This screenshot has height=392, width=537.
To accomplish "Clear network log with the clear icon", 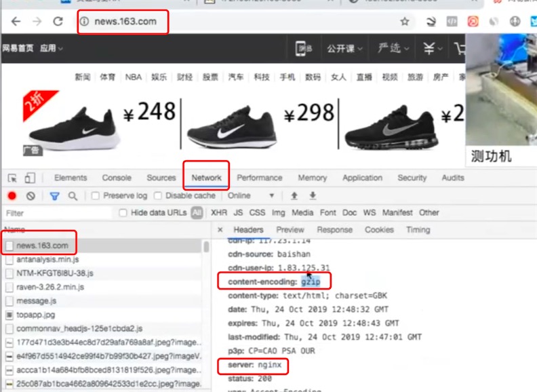I will pos(31,195).
